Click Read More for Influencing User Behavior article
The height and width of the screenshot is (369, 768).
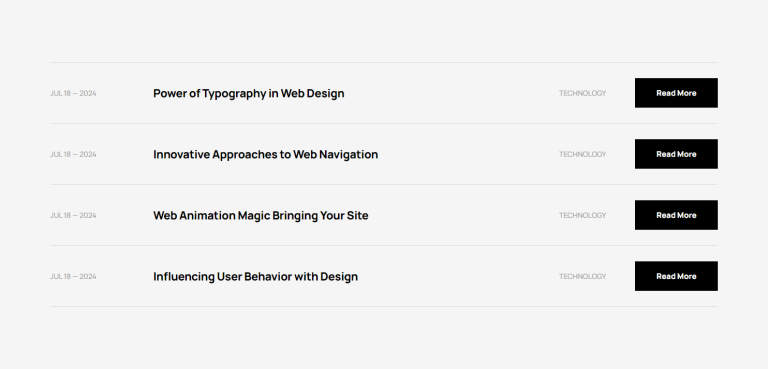(x=676, y=276)
